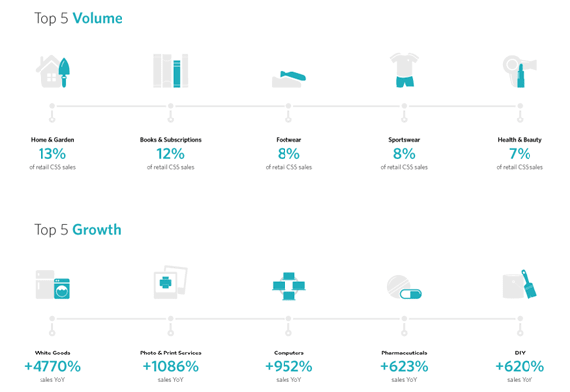570x392 pixels.
Task: Click the 13% Home & Garden figure
Action: [x=52, y=154]
